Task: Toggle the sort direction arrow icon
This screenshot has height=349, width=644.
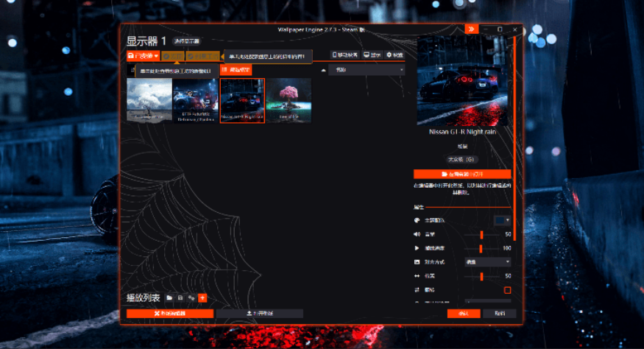Action: click(323, 70)
